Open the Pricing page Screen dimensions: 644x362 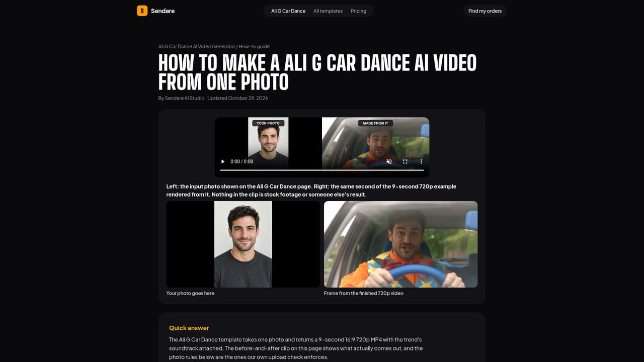pos(358,11)
